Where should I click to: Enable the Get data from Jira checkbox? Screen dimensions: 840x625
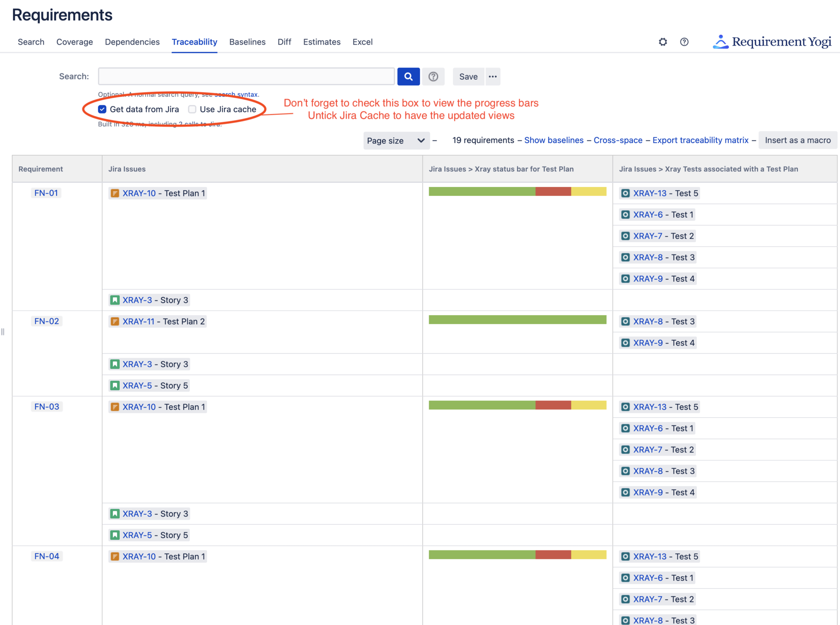coord(102,109)
